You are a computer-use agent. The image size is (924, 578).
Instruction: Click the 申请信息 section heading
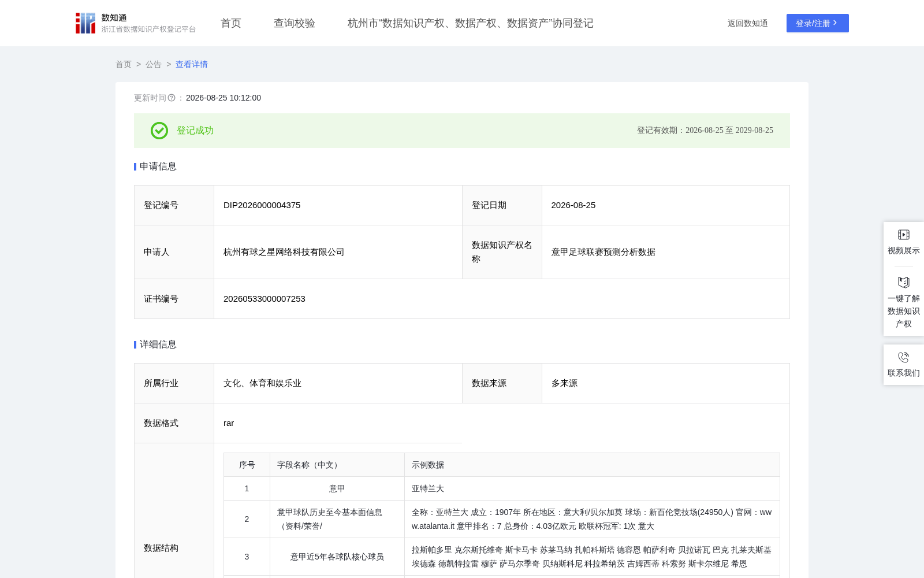(158, 166)
